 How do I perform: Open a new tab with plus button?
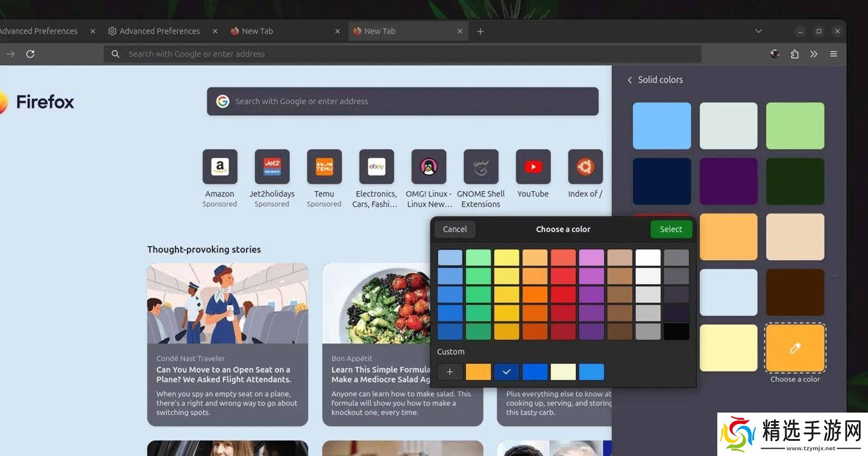click(480, 31)
